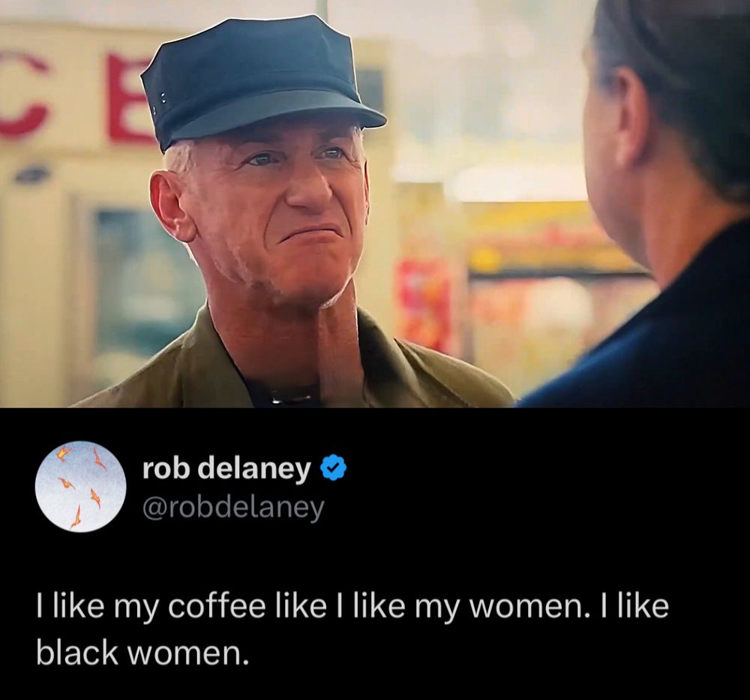Open the @robdelaney handle link
The width and height of the screenshot is (750, 700).
pos(233,508)
